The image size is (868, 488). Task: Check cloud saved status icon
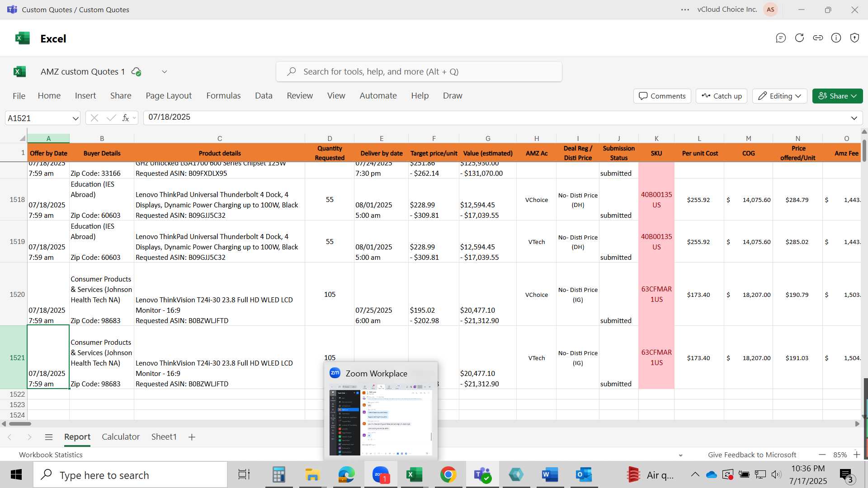click(136, 71)
